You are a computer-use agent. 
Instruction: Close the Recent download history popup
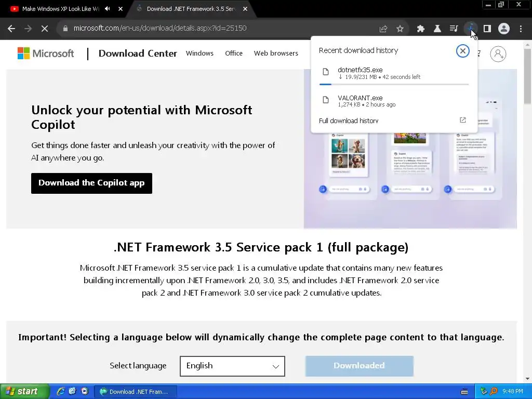pos(462,51)
